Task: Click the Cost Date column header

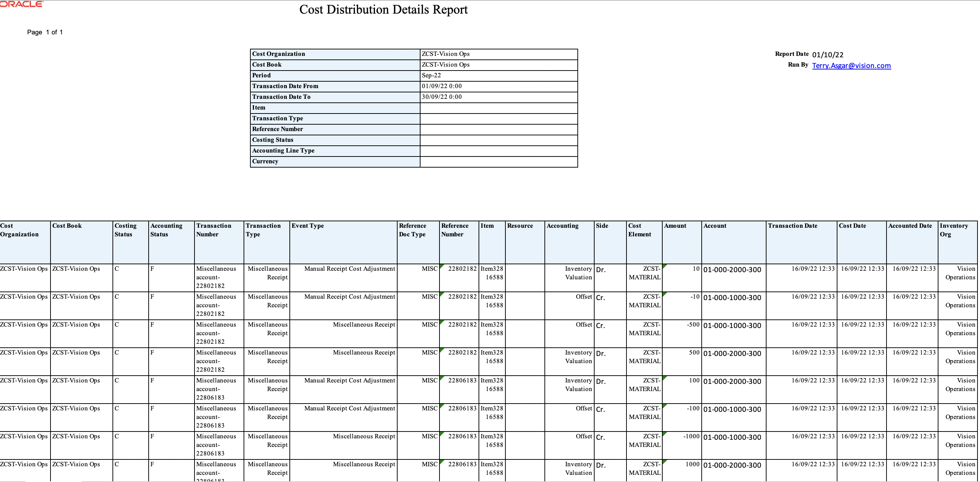Action: [x=862, y=242]
